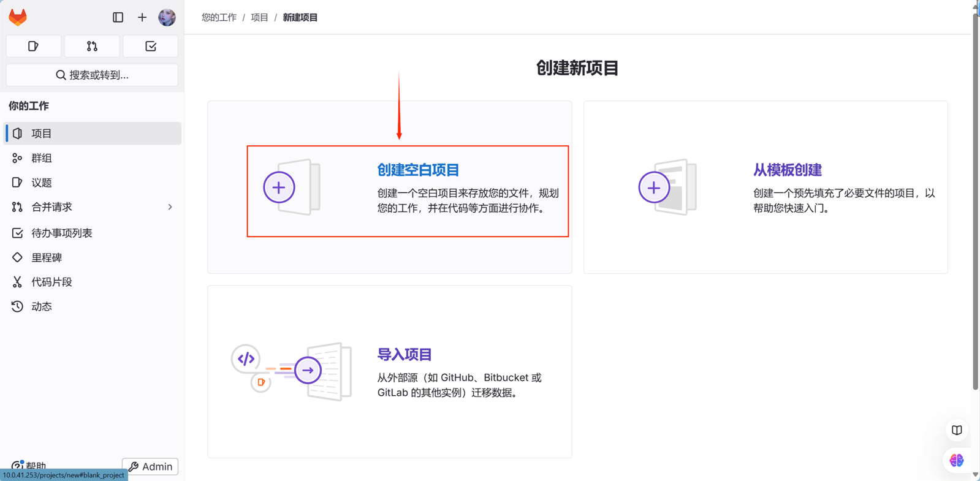The height and width of the screenshot is (481, 980).
Task: Select 待办事项列表 in the sidebar
Action: [x=93, y=233]
